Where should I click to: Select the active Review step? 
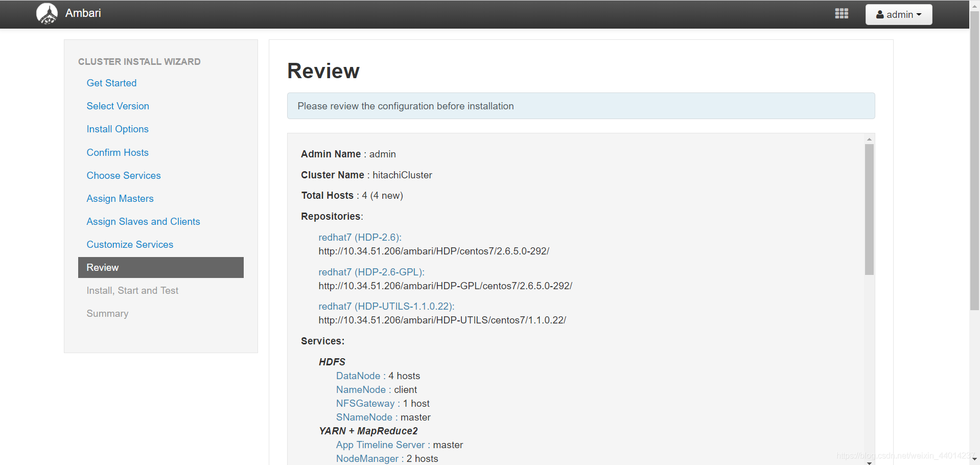click(x=161, y=267)
